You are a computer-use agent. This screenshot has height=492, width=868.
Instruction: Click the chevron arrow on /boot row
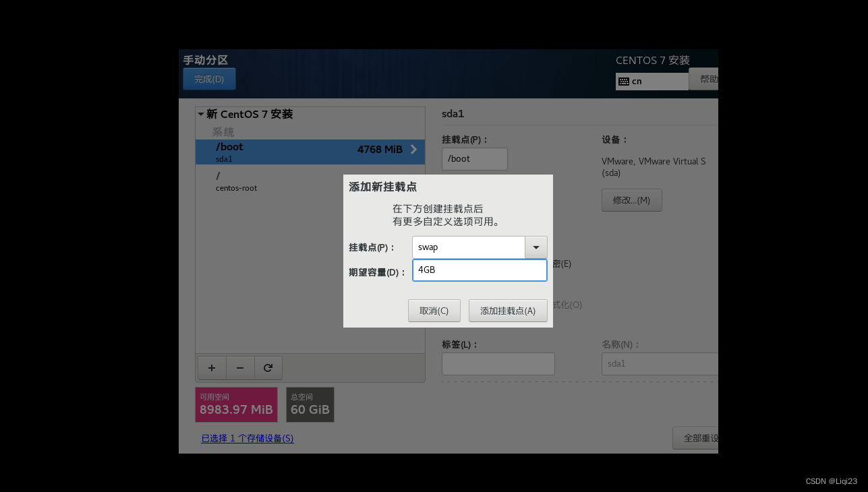click(413, 150)
